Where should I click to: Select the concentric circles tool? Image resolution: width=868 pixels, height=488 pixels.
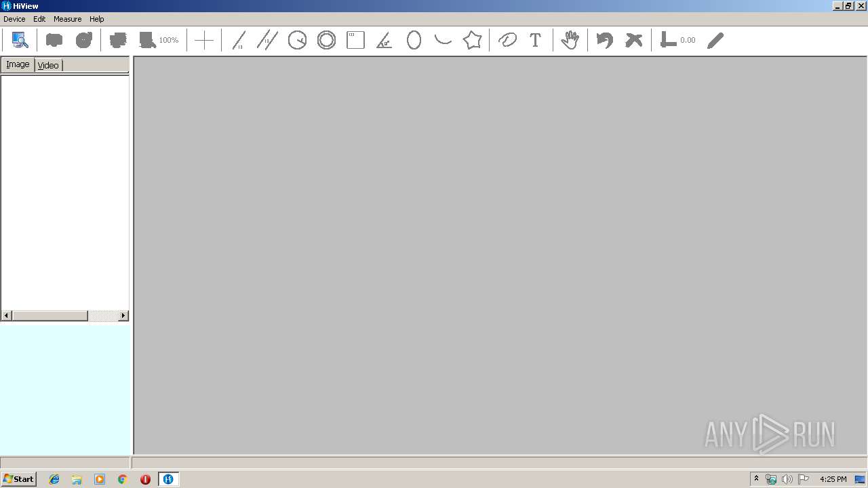point(326,40)
